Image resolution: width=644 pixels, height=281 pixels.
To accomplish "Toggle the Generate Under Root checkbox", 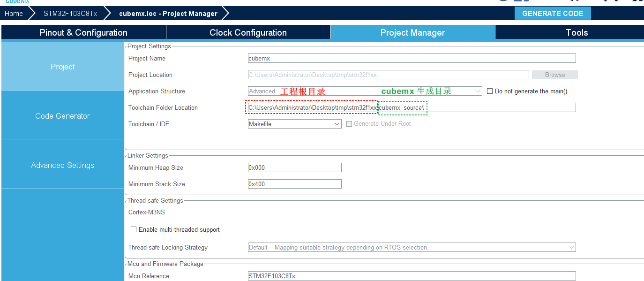I will click(x=349, y=124).
